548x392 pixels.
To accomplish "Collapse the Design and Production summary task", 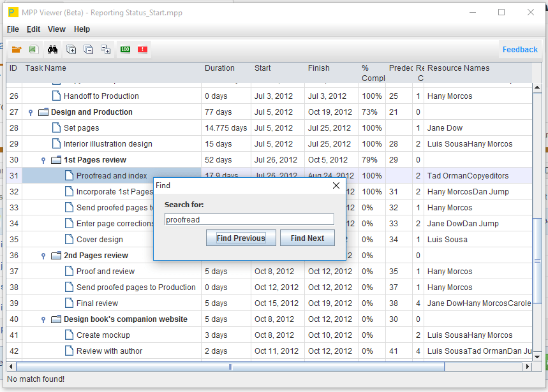I will [31, 112].
